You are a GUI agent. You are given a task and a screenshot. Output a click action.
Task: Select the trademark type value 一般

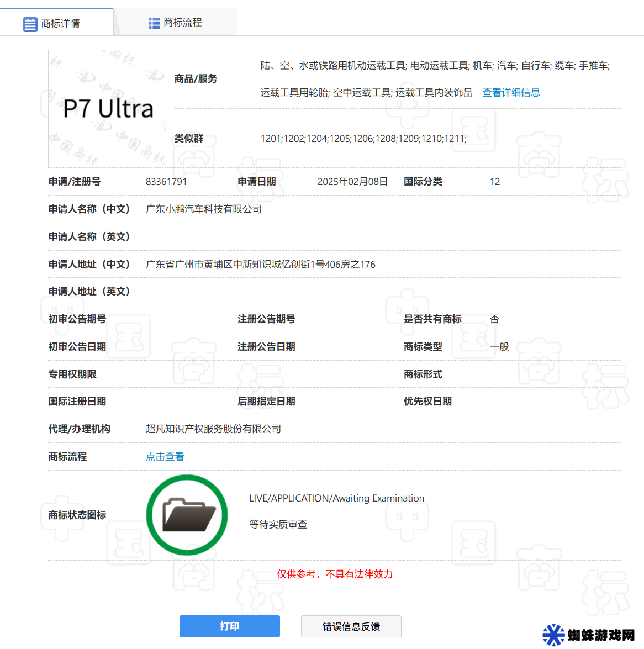(499, 347)
